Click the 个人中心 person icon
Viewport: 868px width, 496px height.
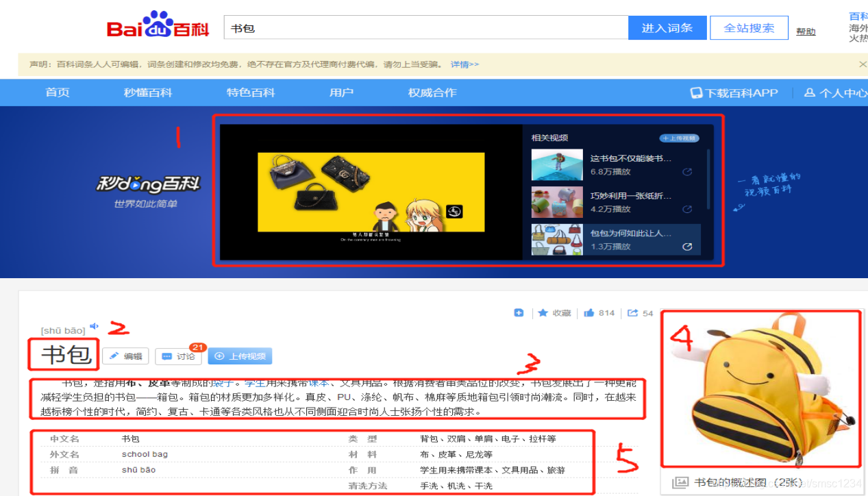click(x=809, y=92)
